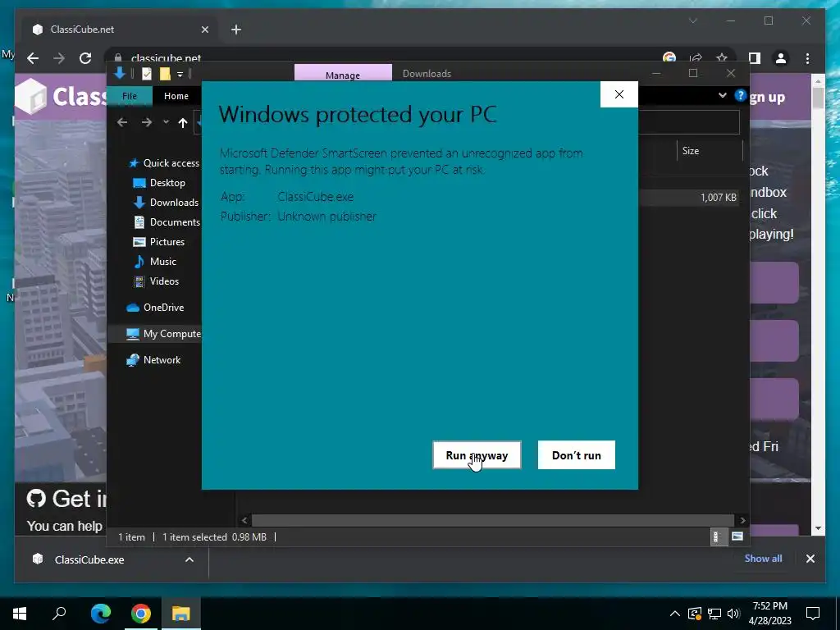The width and height of the screenshot is (840, 630).
Task: Select Music folder in sidebar
Action: tap(163, 262)
